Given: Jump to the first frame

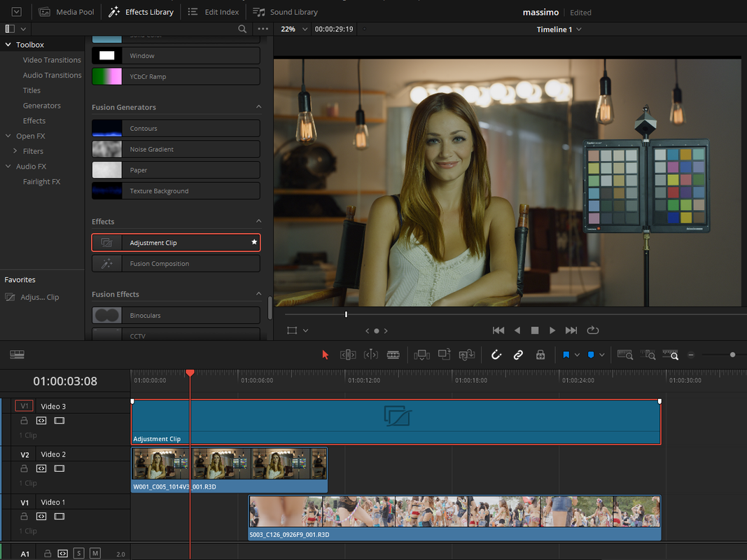Looking at the screenshot, I should [x=498, y=330].
